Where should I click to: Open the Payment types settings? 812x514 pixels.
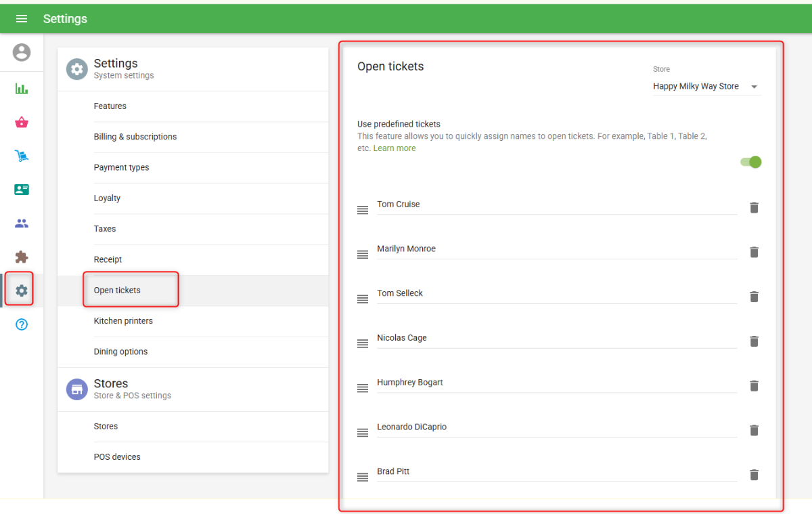coord(121,167)
